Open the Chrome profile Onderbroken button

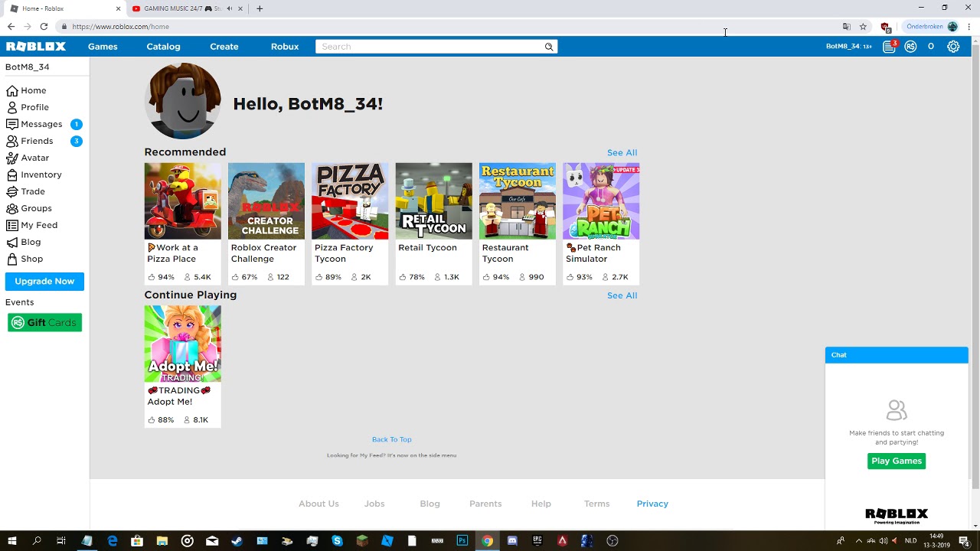[x=932, y=26]
